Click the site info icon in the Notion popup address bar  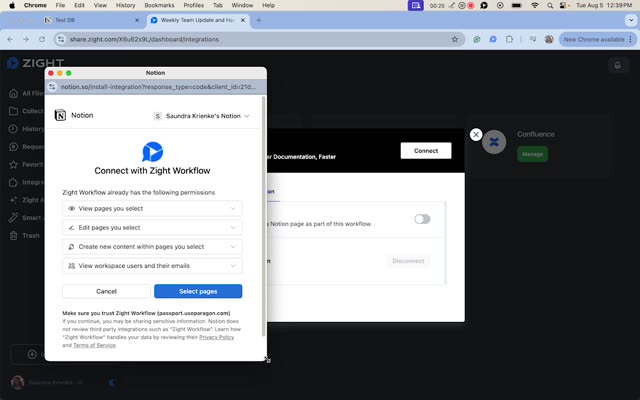pyautogui.click(x=52, y=87)
